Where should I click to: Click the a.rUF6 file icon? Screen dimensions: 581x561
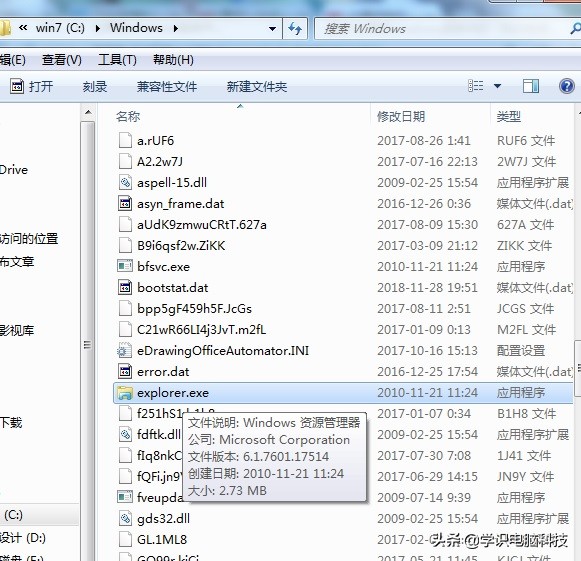[125, 141]
